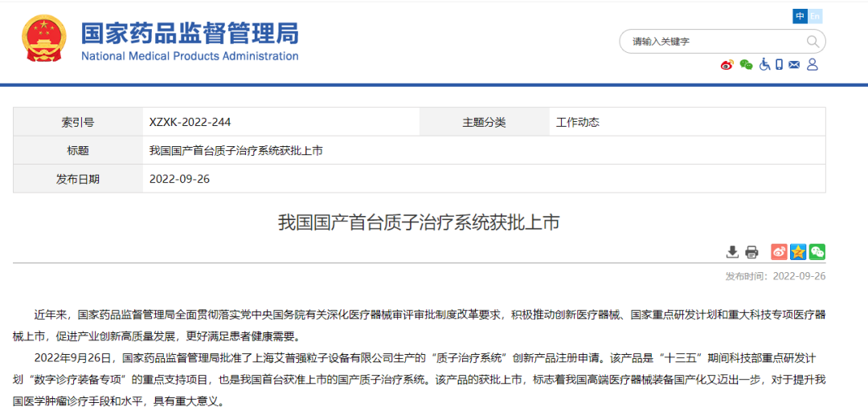The image size is (868, 411).
Task: Click table title value 我国国产首台质子治疗系统获批上市
Action: click(235, 150)
